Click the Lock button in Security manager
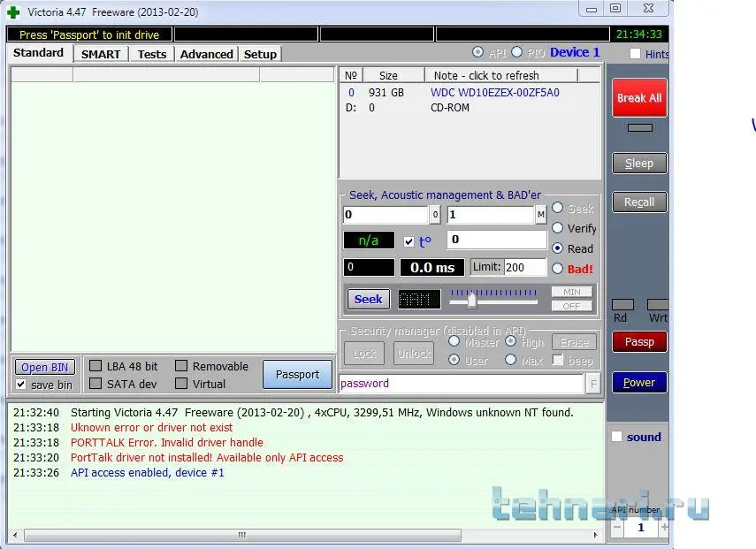756x549 pixels. (x=364, y=354)
